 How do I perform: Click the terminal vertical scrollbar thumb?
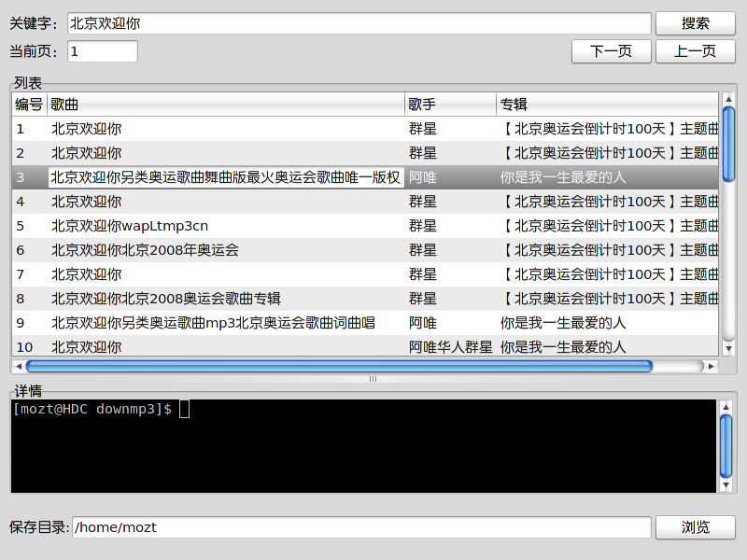726,446
